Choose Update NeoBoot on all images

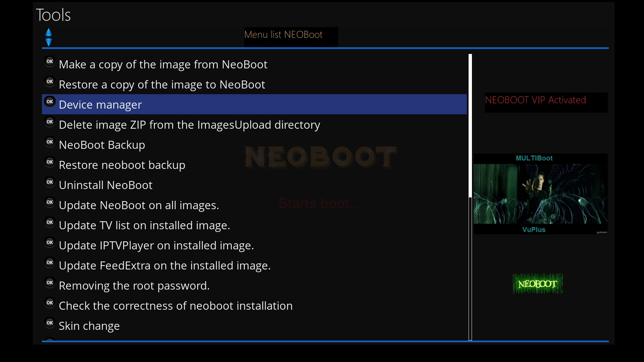139,205
